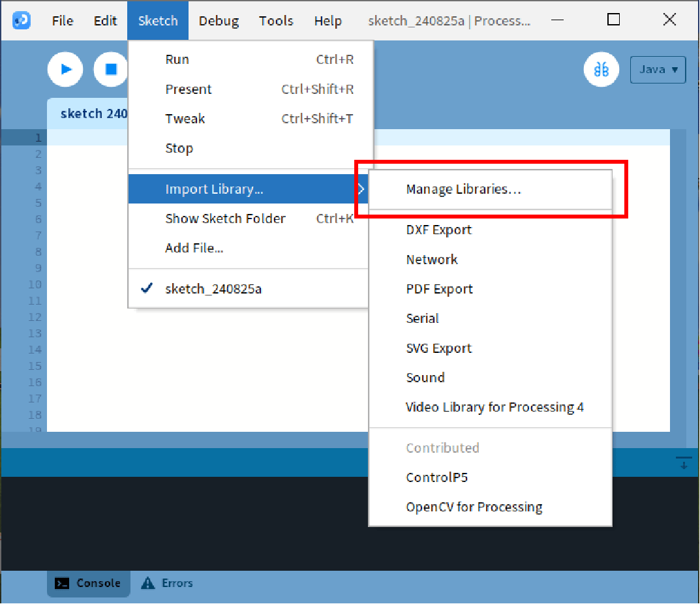Open the Help menu
Viewport: 700px width, 604px height.
327,20
